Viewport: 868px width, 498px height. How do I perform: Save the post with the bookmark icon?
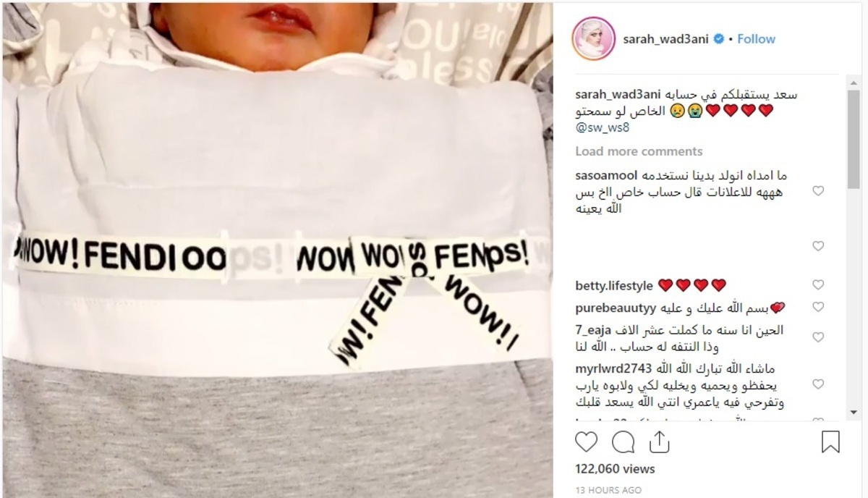830,442
